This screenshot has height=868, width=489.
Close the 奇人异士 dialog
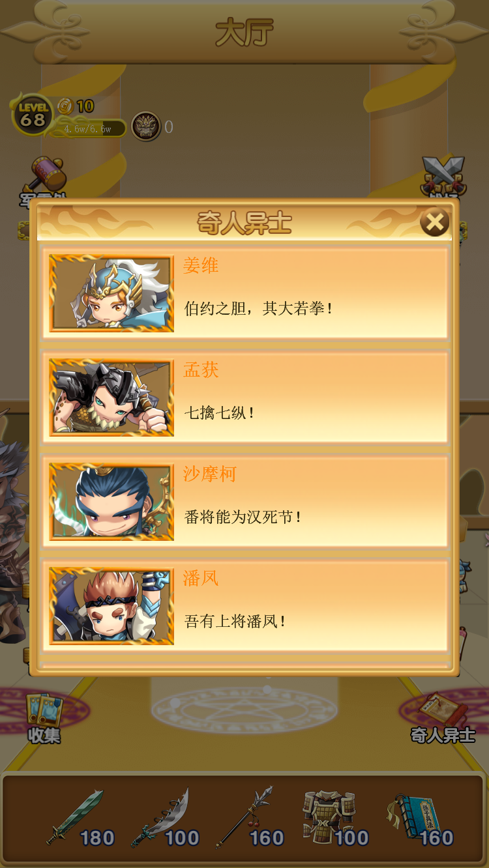pos(434,223)
